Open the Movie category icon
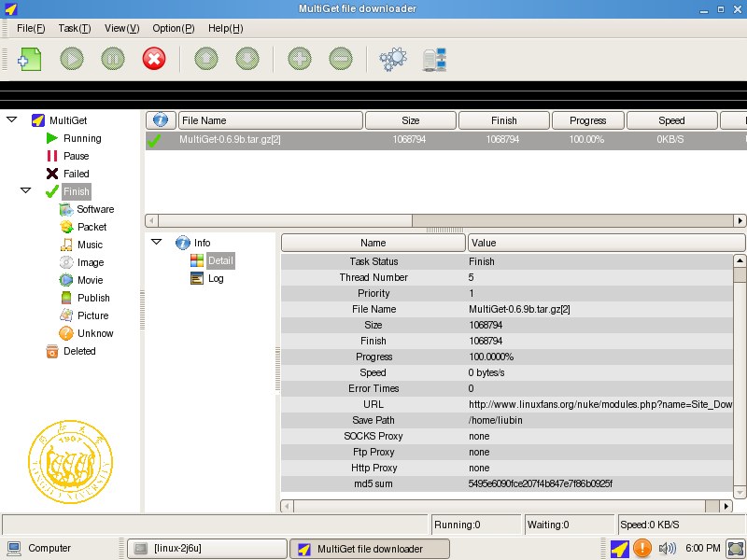This screenshot has height=560, width=747. pyautogui.click(x=79, y=280)
